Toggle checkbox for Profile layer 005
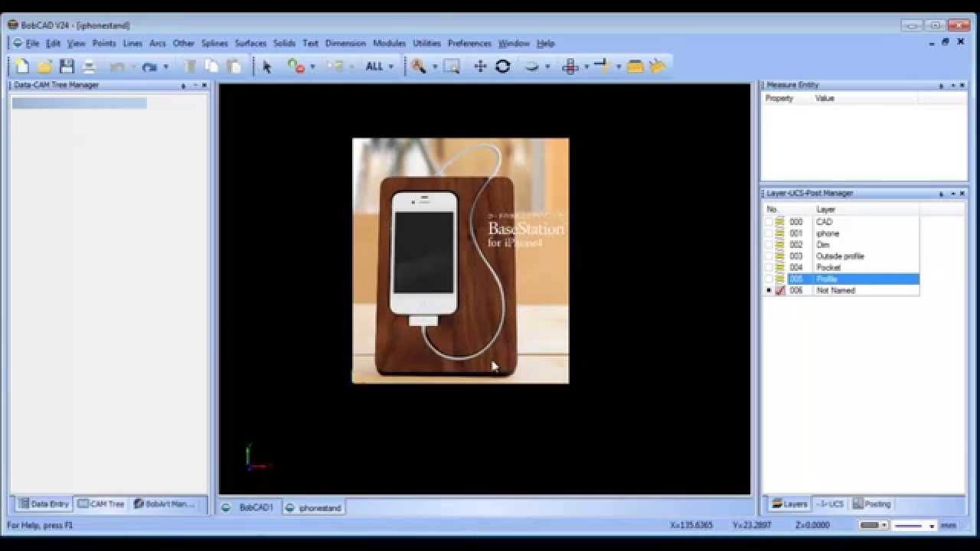Viewport: 980px width, 551px height. click(x=769, y=279)
